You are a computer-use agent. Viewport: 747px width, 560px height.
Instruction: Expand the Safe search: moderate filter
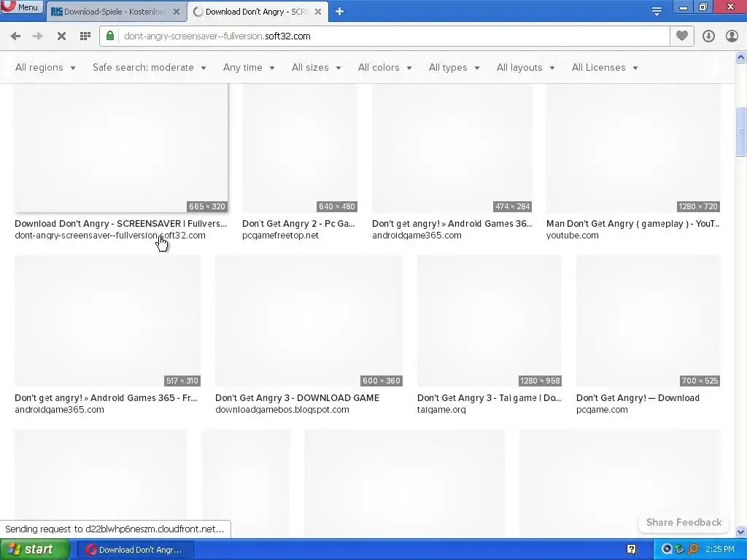pyautogui.click(x=149, y=68)
